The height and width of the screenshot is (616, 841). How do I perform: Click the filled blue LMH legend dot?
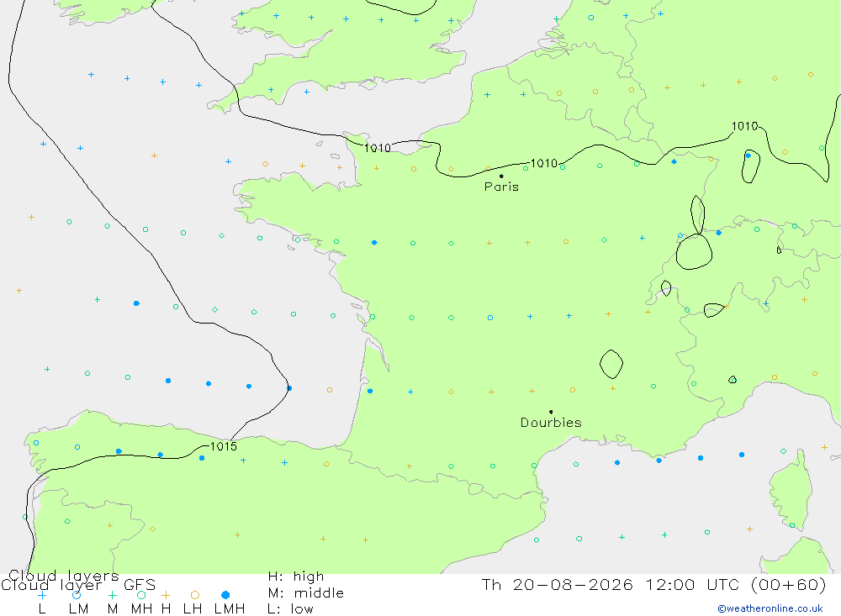click(225, 595)
